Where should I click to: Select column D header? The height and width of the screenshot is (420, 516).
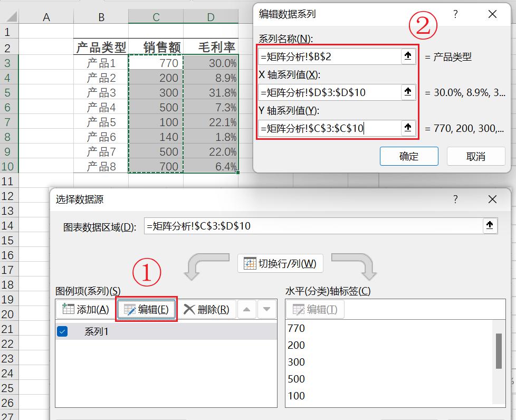coord(211,17)
